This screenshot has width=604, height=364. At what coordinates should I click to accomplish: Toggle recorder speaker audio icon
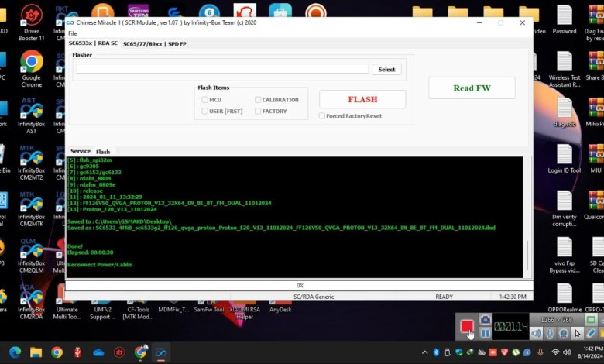[535, 333]
